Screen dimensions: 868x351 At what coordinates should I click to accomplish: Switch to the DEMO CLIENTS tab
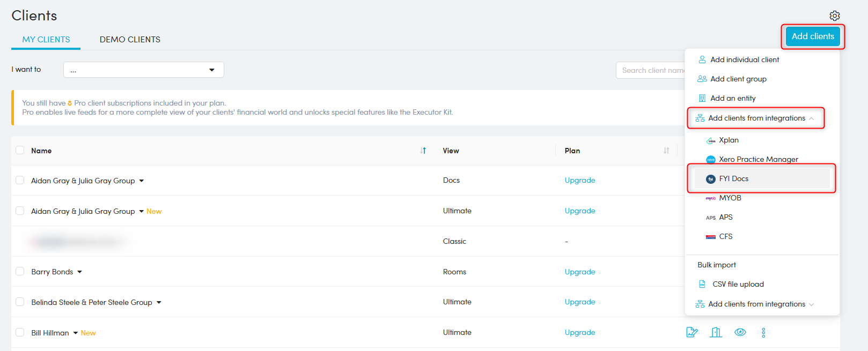tap(130, 40)
